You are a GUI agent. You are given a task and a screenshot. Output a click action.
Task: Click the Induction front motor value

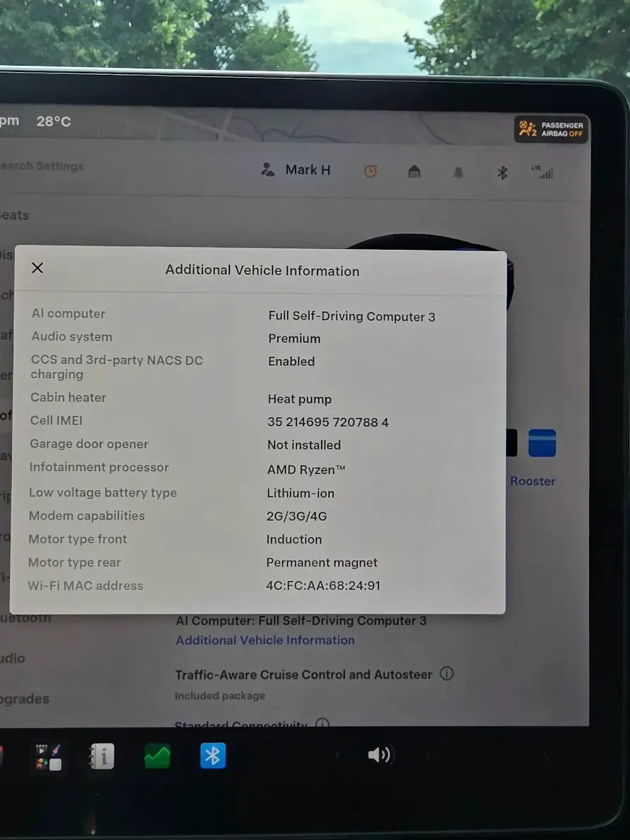[294, 540]
